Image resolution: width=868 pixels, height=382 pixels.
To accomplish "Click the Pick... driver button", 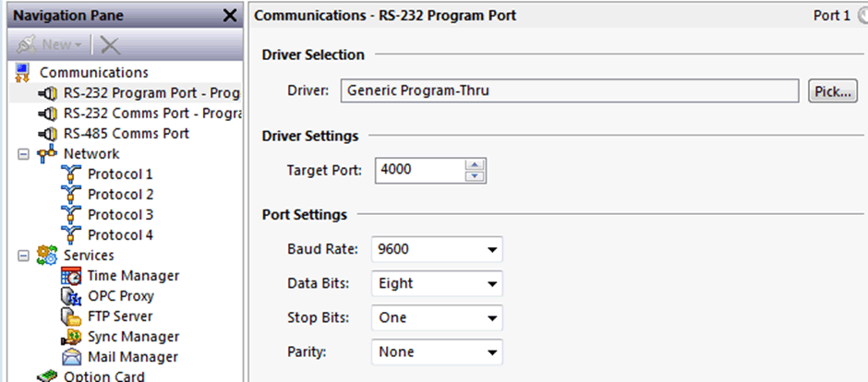I will [x=833, y=91].
